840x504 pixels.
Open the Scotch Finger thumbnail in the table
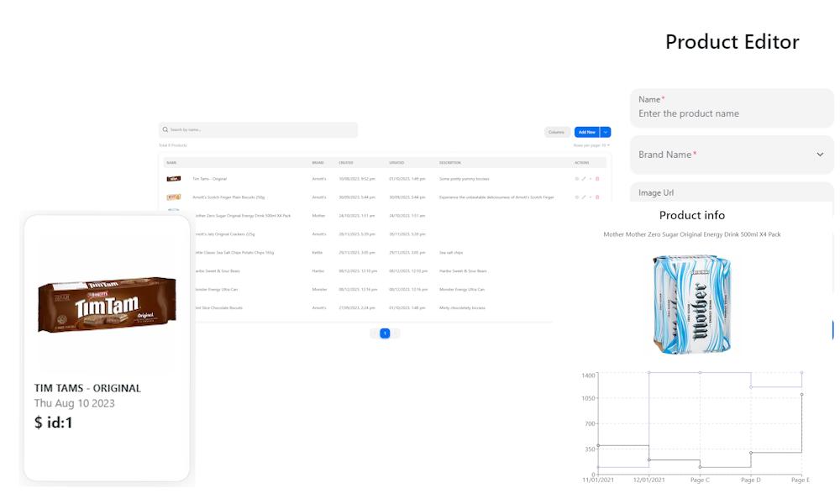pos(174,197)
